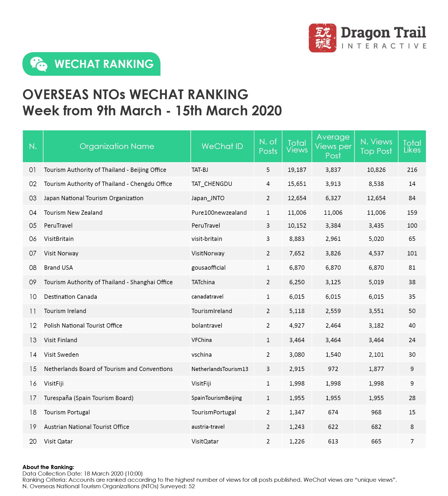
Task: Click the N. Views Top Post header
Action: click(376, 146)
